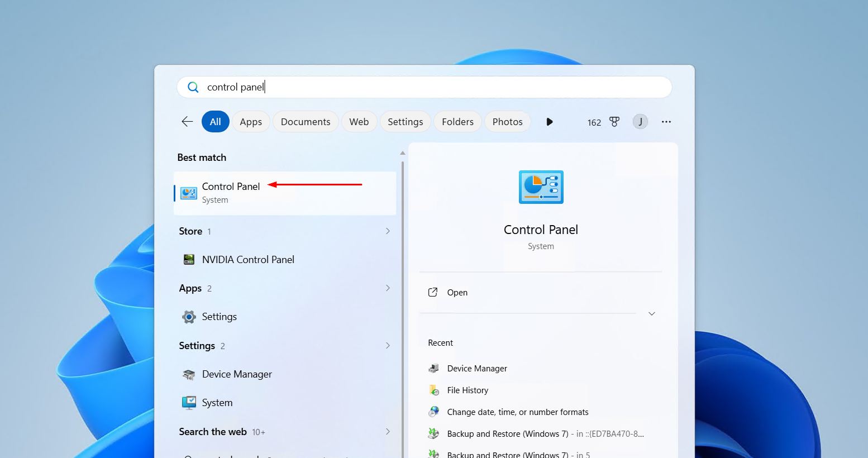The height and width of the screenshot is (458, 868).
Task: Click the 162 rewards points count
Action: (x=594, y=122)
